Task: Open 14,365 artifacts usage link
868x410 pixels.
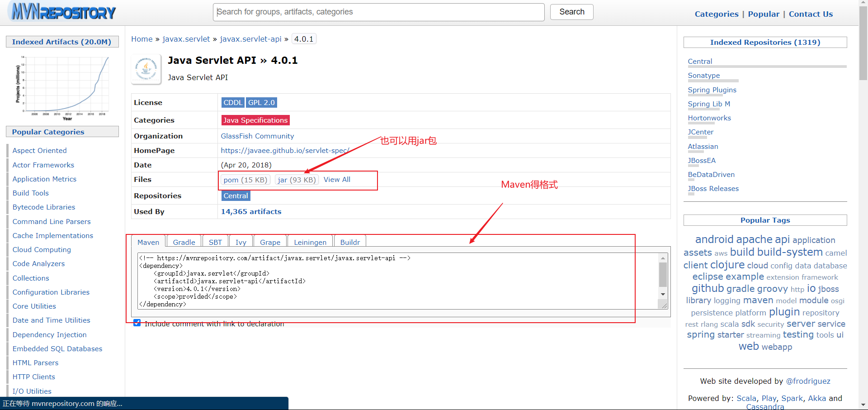Action: [251, 212]
